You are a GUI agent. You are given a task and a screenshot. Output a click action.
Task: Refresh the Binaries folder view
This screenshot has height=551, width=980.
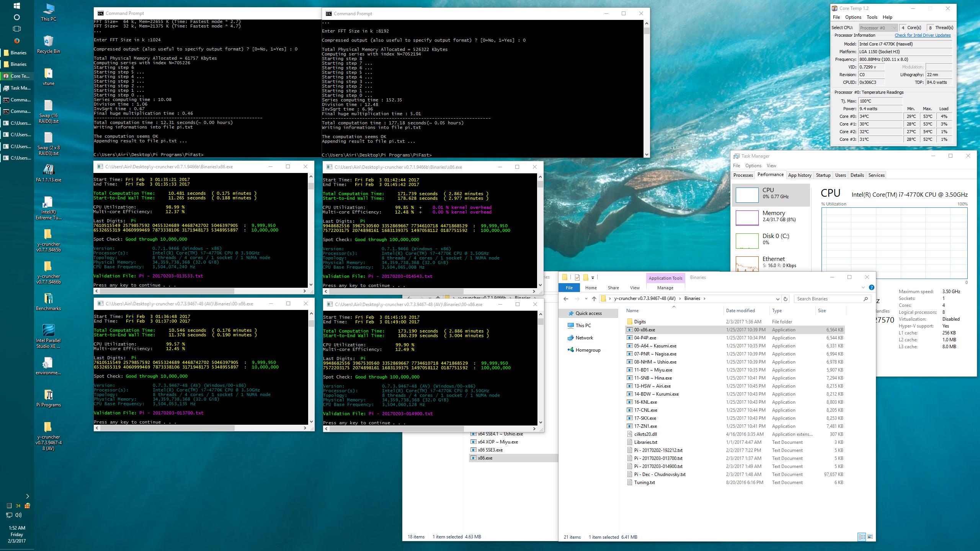(786, 299)
